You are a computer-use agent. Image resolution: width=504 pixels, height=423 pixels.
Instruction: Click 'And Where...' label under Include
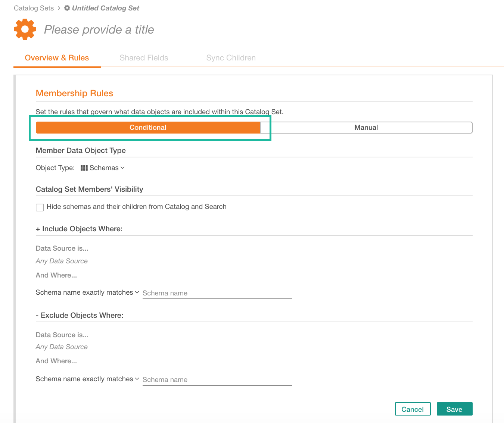[56, 275]
